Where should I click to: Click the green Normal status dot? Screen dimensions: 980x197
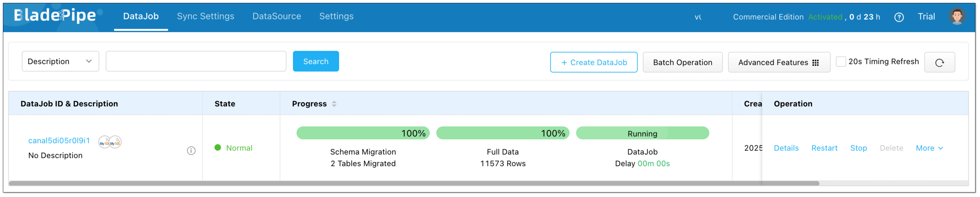point(218,148)
